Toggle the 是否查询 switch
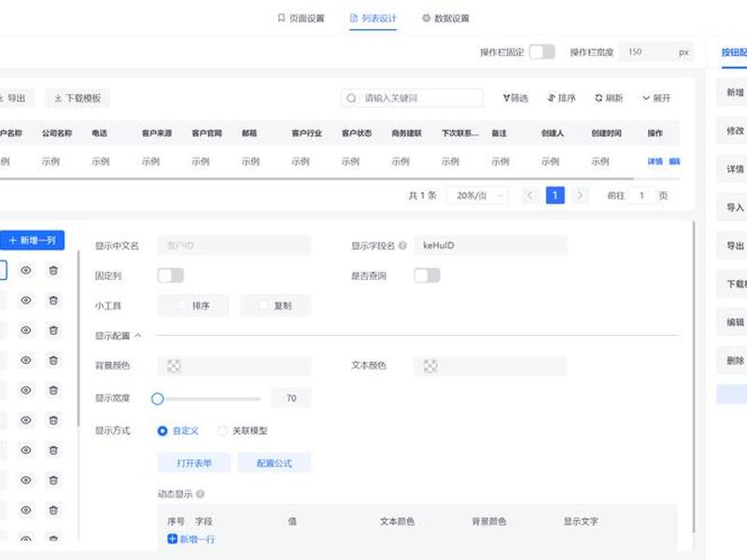The height and width of the screenshot is (560, 747). click(x=427, y=275)
